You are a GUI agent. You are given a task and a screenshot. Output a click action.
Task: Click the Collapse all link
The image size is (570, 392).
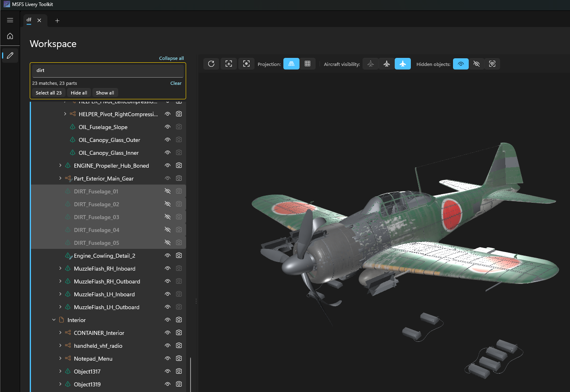[171, 58]
